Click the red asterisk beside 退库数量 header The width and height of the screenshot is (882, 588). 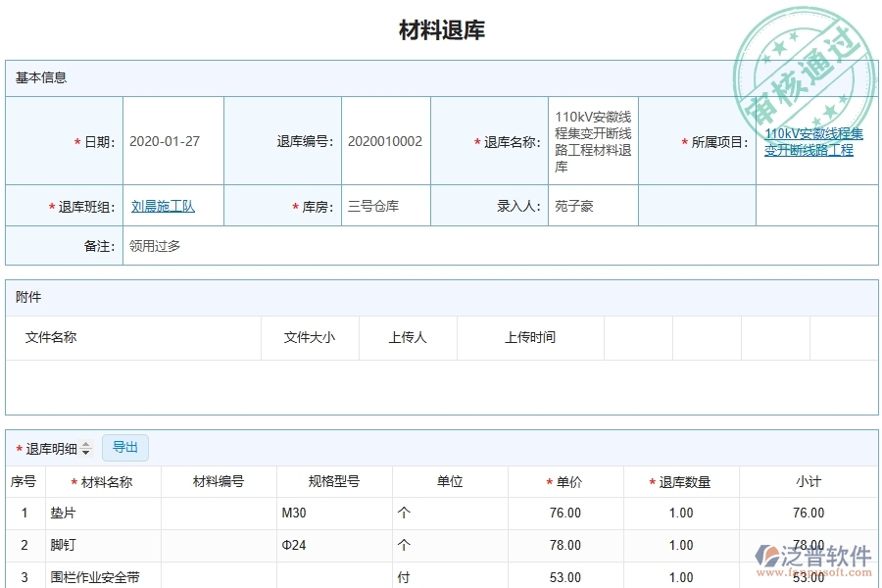[x=650, y=481]
